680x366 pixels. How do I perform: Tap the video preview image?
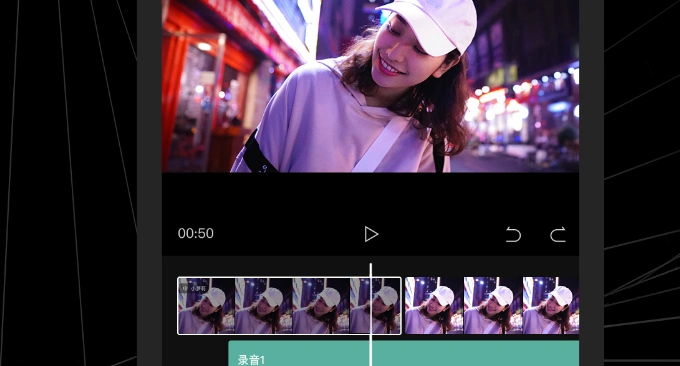coord(370,86)
